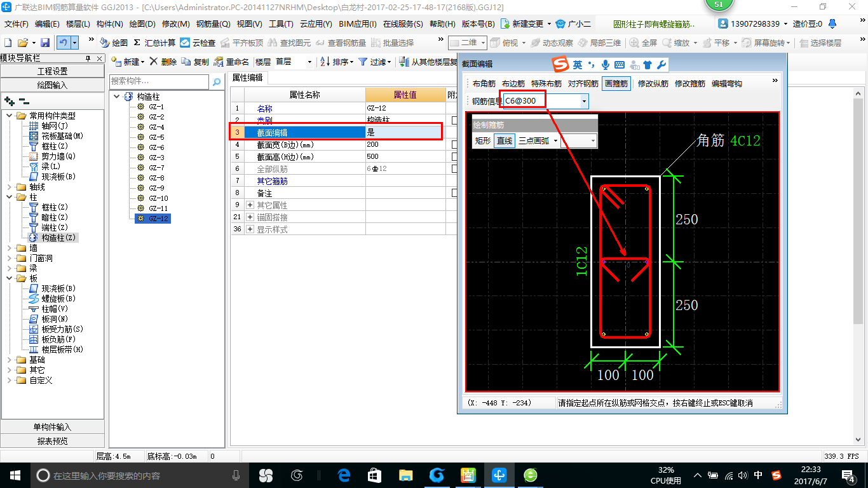Screen dimensions: 868x488
Task: Expand the 墙 tree folder
Action: point(10,248)
